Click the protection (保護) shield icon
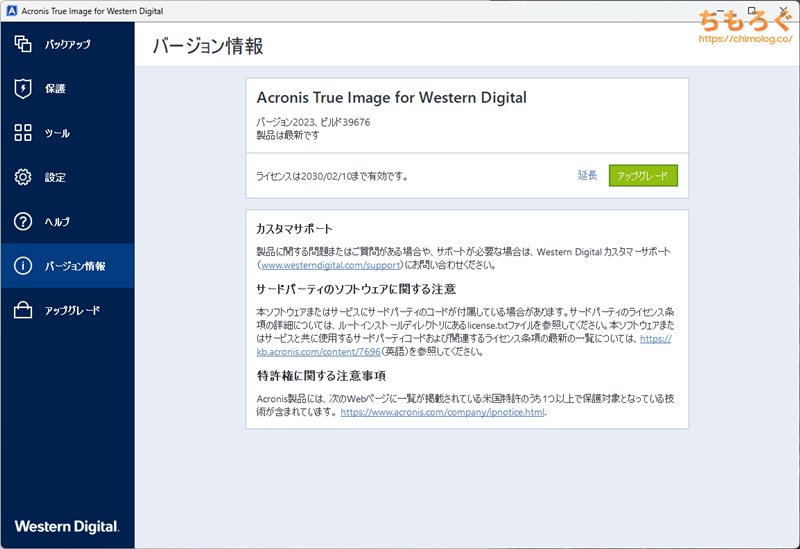Image resolution: width=800 pixels, height=549 pixels. click(x=23, y=88)
